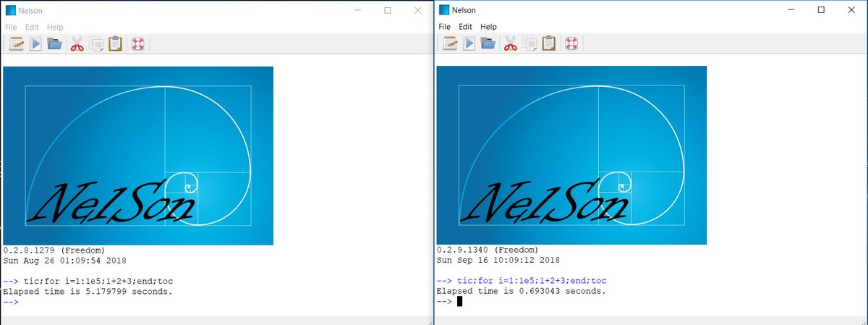
Task: Click the scissors cut icon in right window
Action: (511, 43)
